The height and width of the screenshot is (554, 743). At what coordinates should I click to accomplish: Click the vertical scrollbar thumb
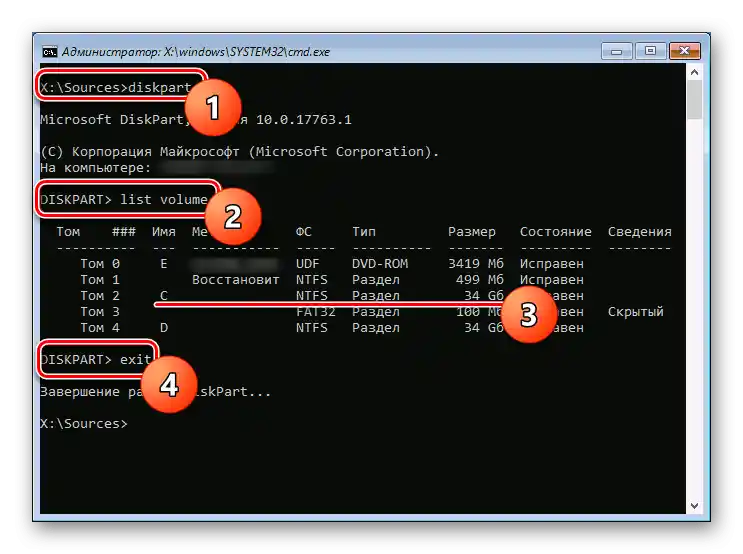(x=694, y=100)
